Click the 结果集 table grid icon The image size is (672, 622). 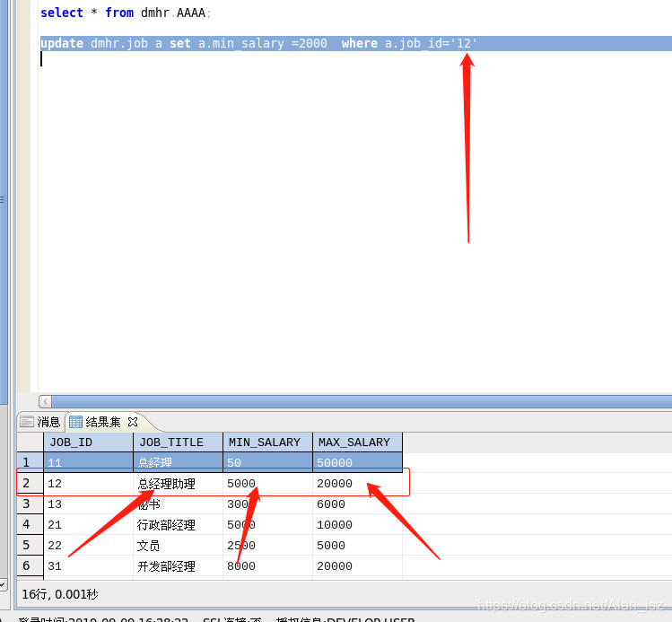[x=75, y=422]
